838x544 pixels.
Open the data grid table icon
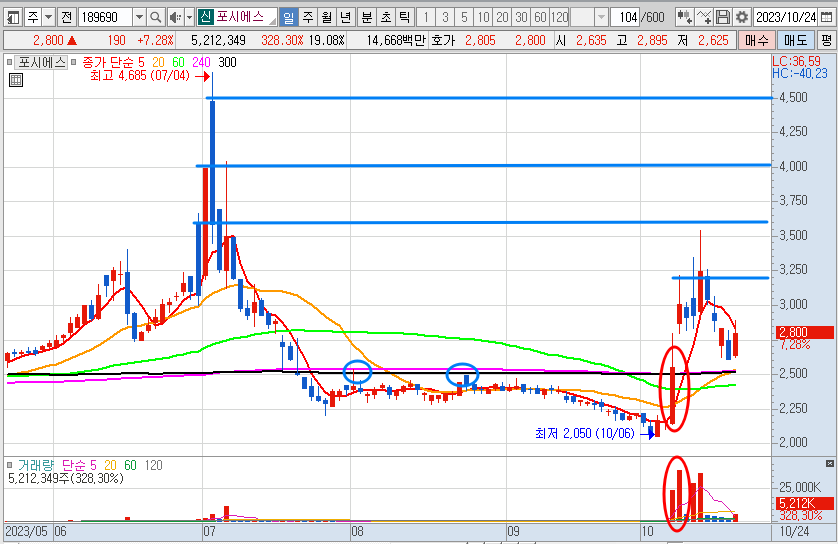coord(16,80)
